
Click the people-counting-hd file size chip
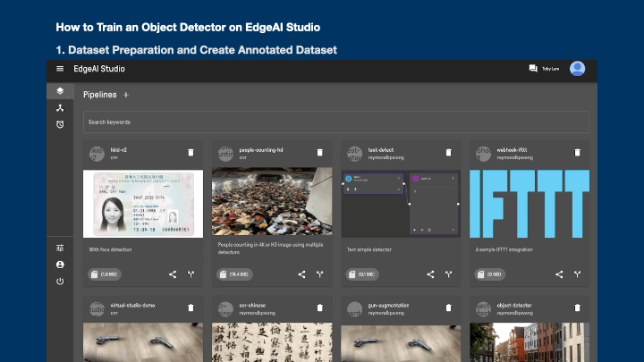click(x=233, y=274)
